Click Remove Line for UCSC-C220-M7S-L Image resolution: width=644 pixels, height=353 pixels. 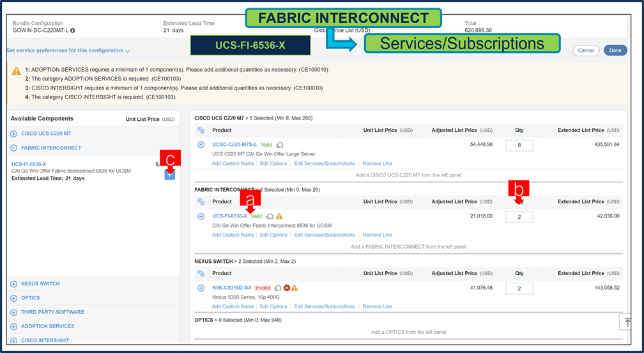click(x=378, y=164)
